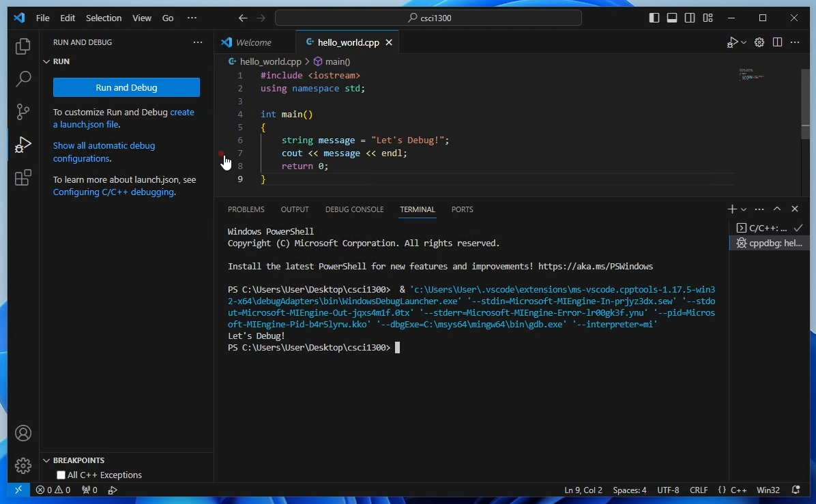Screen dimensions: 816x504
Task: Maximize the panel with the up chevron
Action: [x=777, y=209]
